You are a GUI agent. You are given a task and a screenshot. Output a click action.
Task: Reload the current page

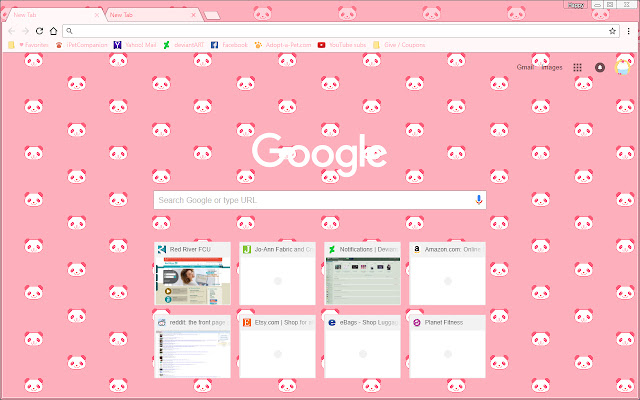[39, 31]
